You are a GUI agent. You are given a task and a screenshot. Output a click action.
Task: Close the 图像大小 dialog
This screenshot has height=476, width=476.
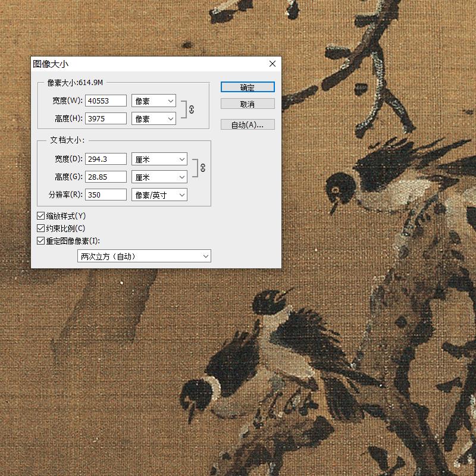coord(273,64)
